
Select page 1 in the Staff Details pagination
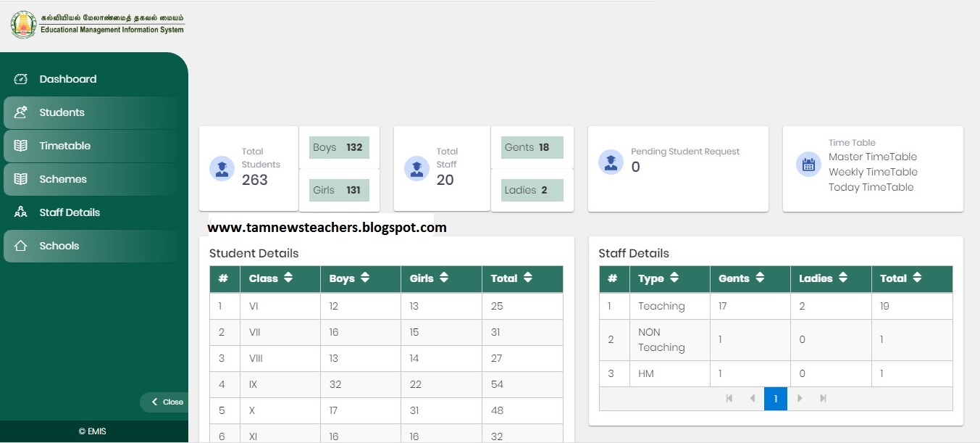[x=776, y=398]
